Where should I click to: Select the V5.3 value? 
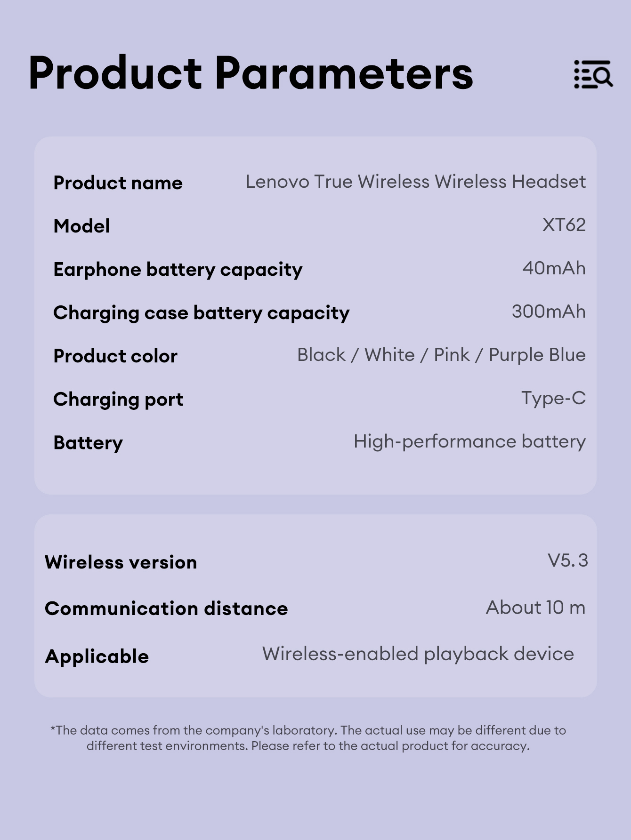tap(568, 560)
